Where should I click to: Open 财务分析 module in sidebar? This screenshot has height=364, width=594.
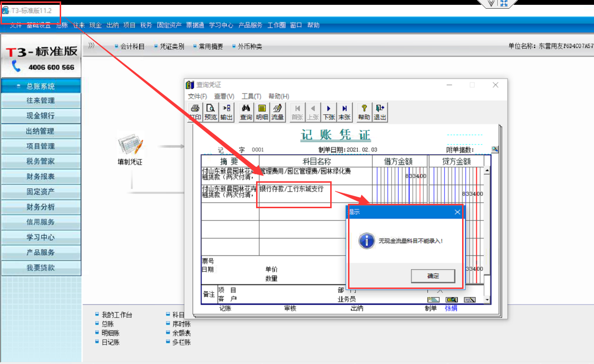tap(41, 207)
